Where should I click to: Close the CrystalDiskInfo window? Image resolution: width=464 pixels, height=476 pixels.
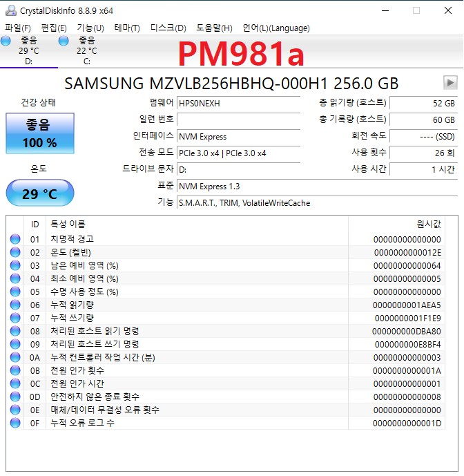[x=448, y=10]
